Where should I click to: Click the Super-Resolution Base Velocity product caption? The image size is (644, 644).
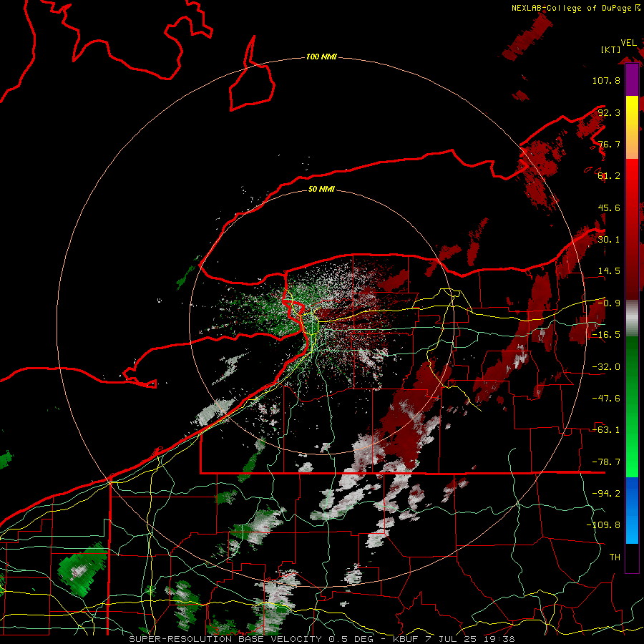[321, 639]
